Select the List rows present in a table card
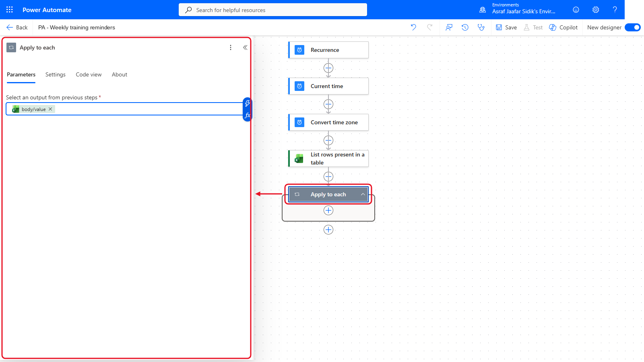644x362 pixels. (328, 158)
